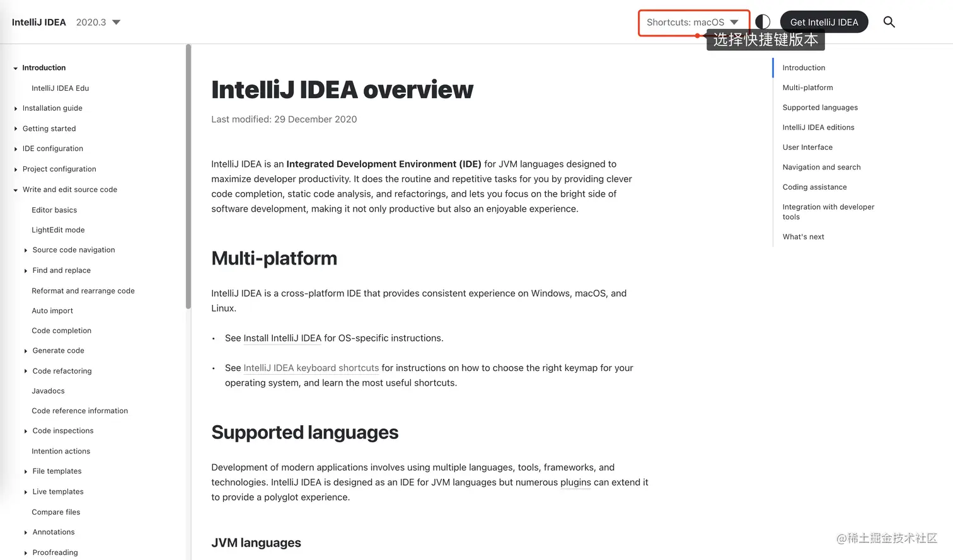Expand the Live templates arrow
Screen dimensions: 953x560
25,492
